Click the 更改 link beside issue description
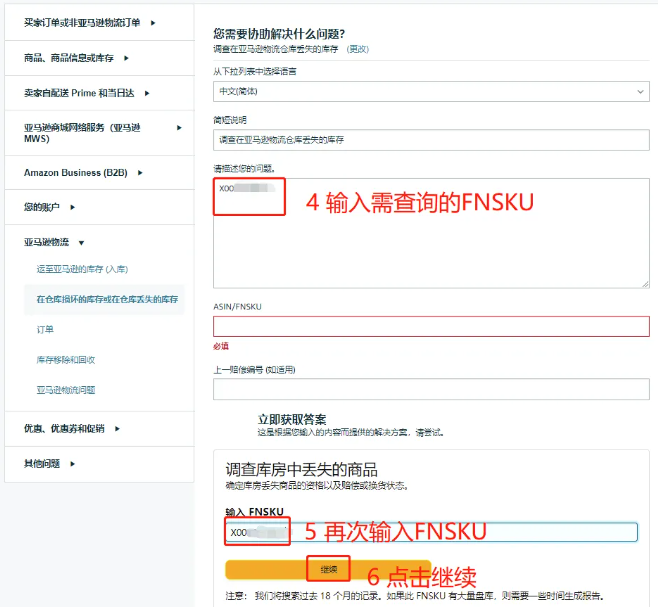This screenshot has width=658, height=609. [x=357, y=49]
